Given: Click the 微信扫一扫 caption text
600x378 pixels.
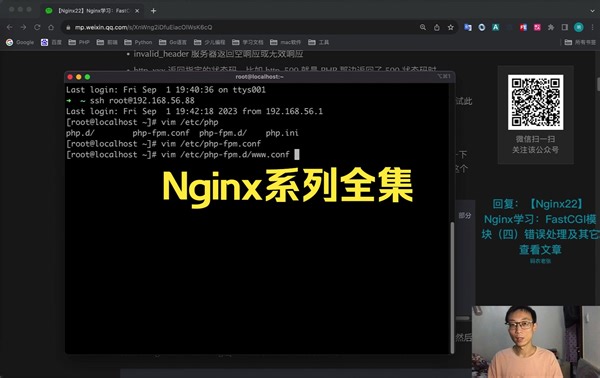Looking at the screenshot, I should pyautogui.click(x=535, y=139).
